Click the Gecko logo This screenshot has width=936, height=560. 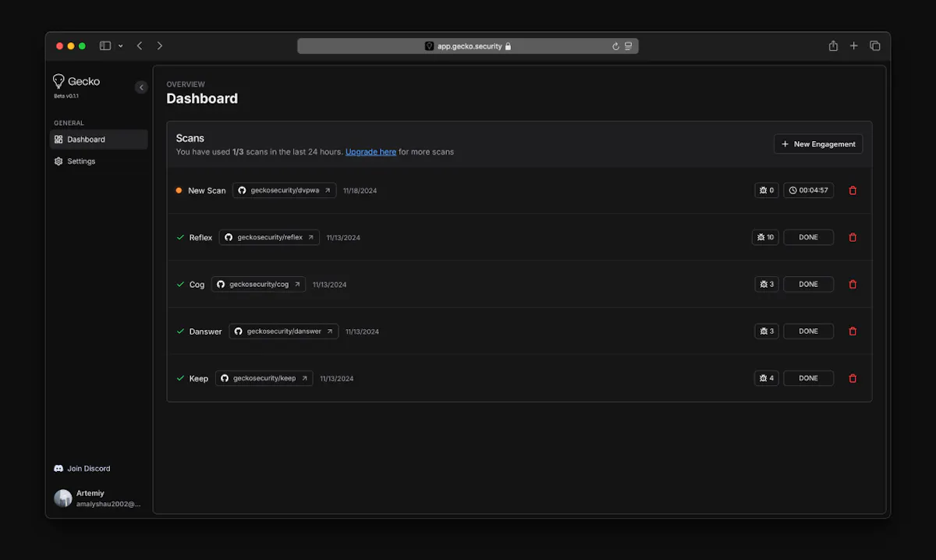click(76, 81)
